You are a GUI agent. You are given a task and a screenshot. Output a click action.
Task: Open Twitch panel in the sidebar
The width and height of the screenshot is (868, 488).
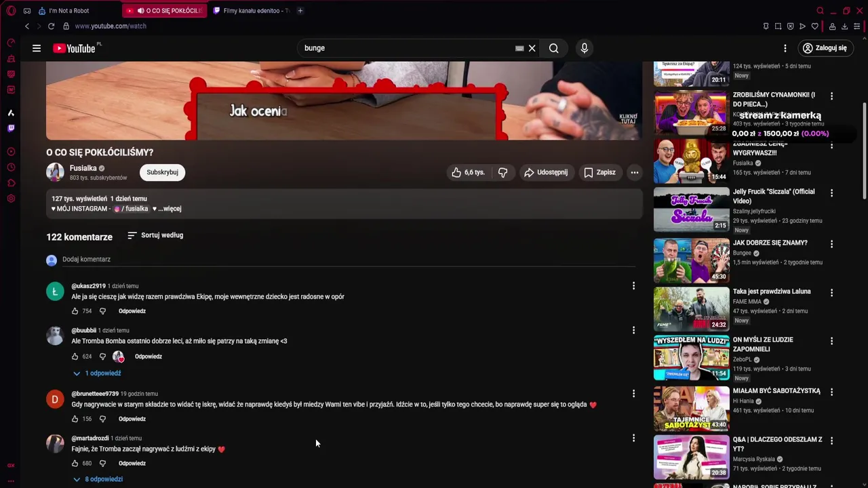[x=11, y=128]
